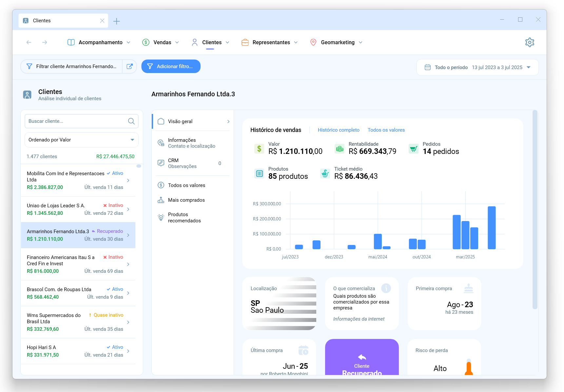Open the Geomarketing menu
Screen dimensions: 564x392
[x=336, y=43]
